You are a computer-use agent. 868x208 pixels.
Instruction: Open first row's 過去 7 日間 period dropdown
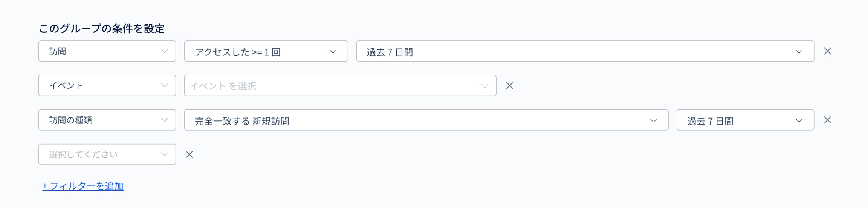click(x=585, y=51)
